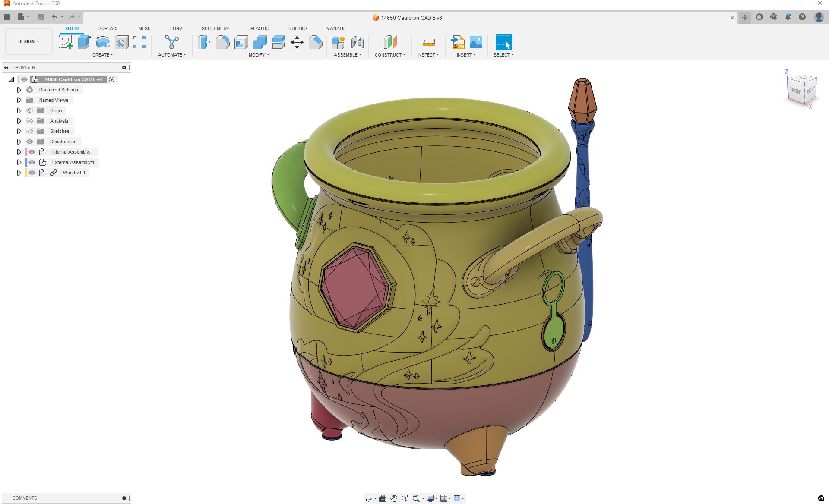829x504 pixels.
Task: Click the Measure tool icon
Action: (x=428, y=42)
